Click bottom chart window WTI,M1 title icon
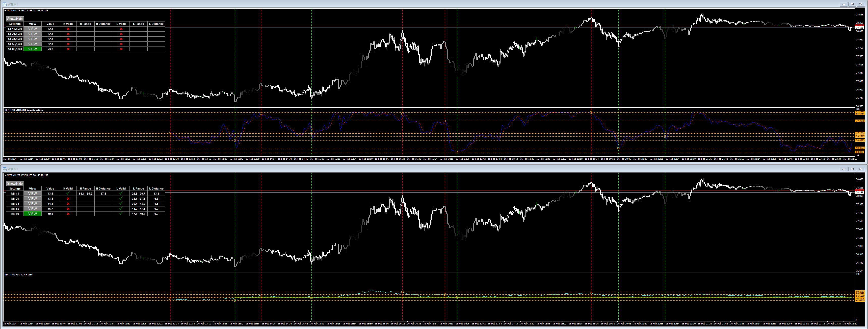Image resolution: width=868 pixels, height=329 pixels. [x=5, y=169]
